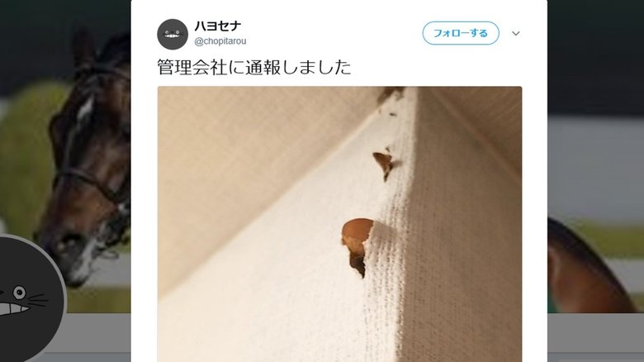Open the ハヨセナ display name link
This screenshot has width=644, height=362.
[218, 26]
